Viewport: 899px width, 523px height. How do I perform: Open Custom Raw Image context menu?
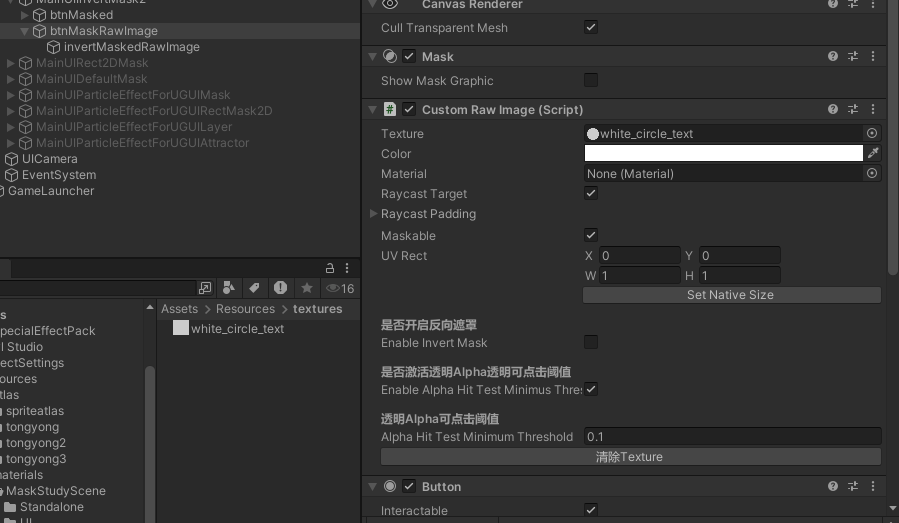(x=873, y=109)
